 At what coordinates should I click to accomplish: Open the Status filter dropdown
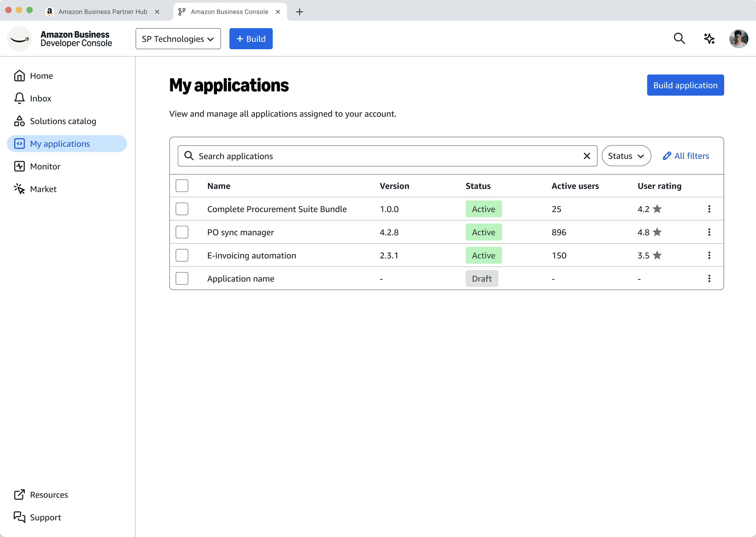click(626, 156)
